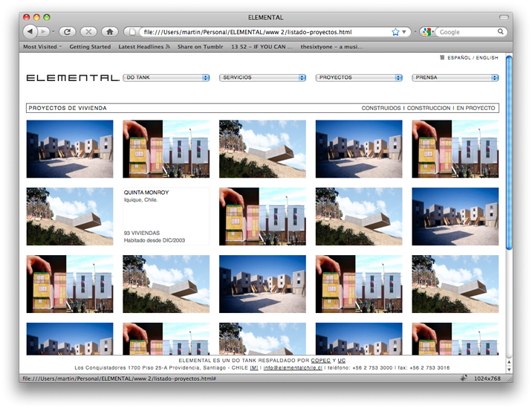532x409 pixels.
Task: Expand the SERVICIOS dropdown
Action: (262, 78)
